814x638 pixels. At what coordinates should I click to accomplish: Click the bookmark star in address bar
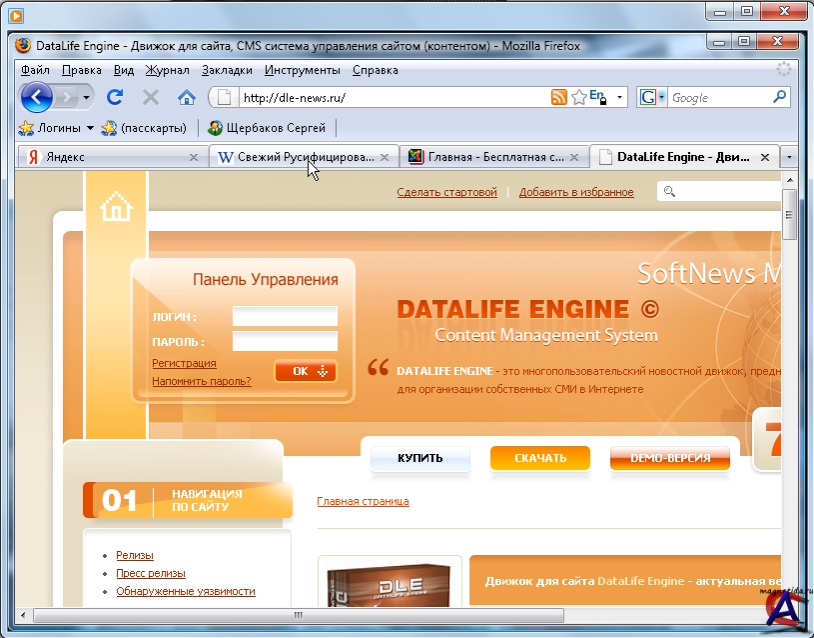click(x=578, y=97)
